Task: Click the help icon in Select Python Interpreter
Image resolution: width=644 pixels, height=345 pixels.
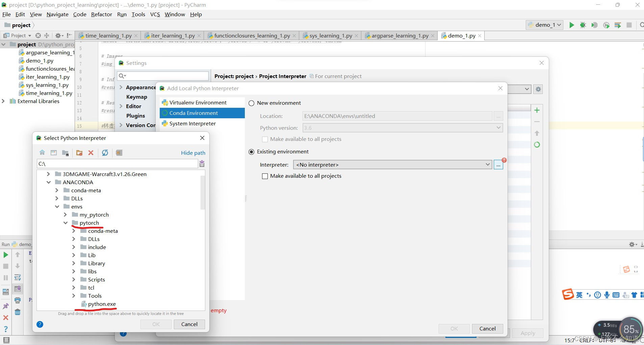Action: pos(40,324)
